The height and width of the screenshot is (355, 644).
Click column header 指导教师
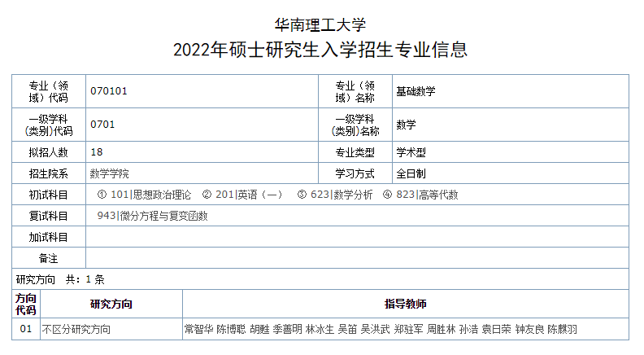[x=406, y=304]
